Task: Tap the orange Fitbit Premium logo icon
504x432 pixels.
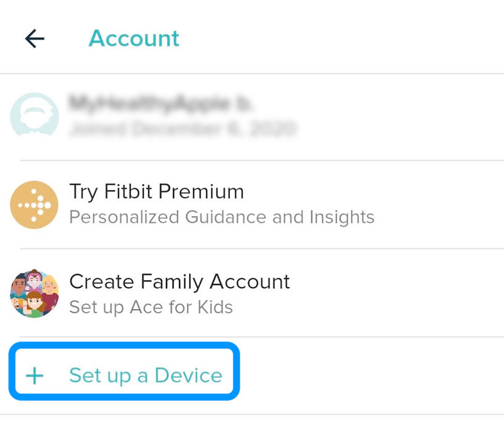Action: pyautogui.click(x=35, y=204)
